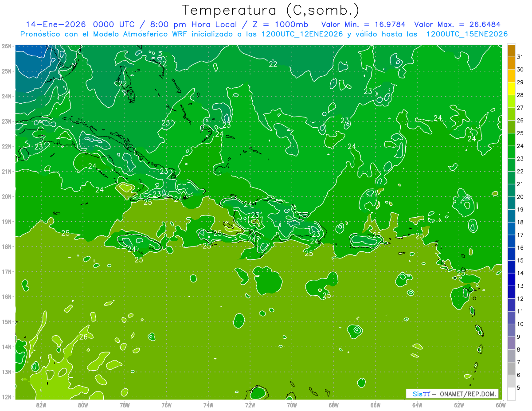Click the 17N latitude axis label
Image resolution: width=532 pixels, height=411 pixels.
click(x=7, y=271)
